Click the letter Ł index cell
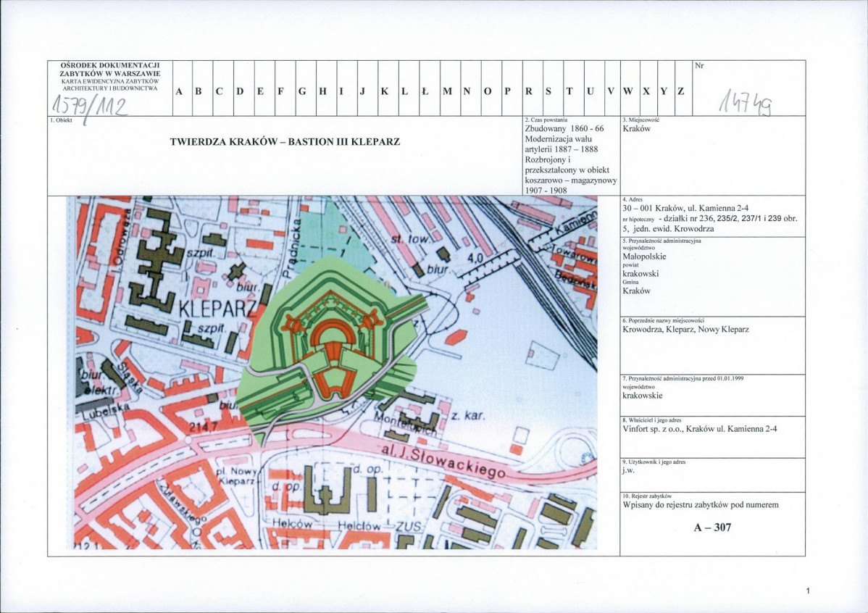The height and width of the screenshot is (613, 868). 425,91
